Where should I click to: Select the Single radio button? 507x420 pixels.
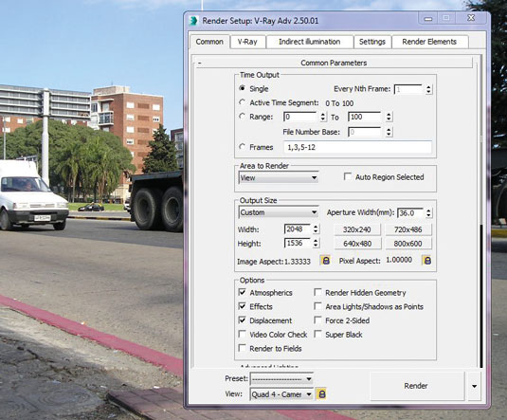click(242, 88)
